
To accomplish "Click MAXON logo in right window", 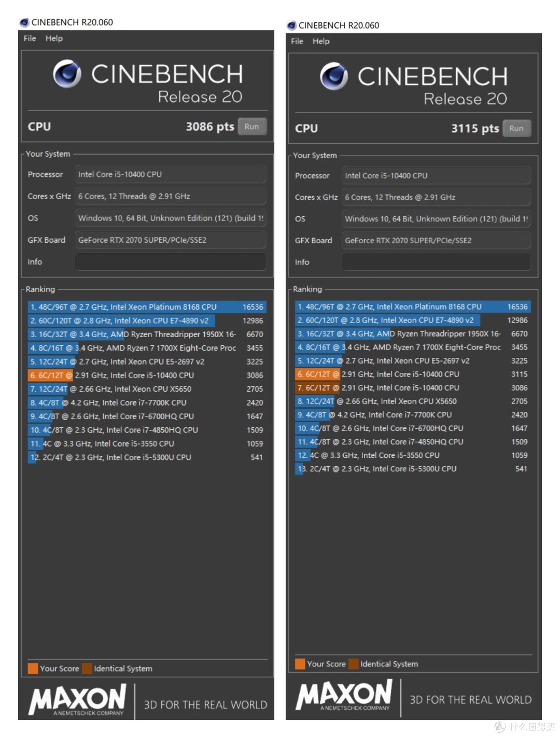I will tap(344, 695).
